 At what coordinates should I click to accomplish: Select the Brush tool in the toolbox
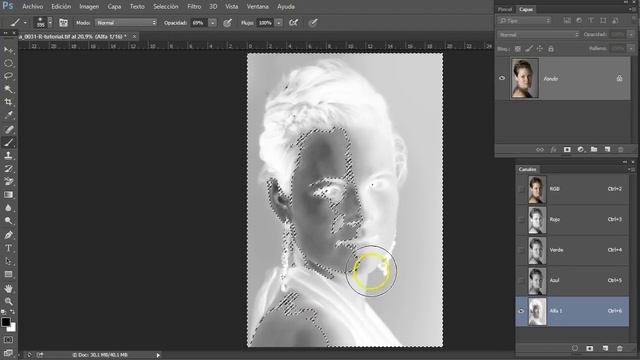tap(8, 142)
